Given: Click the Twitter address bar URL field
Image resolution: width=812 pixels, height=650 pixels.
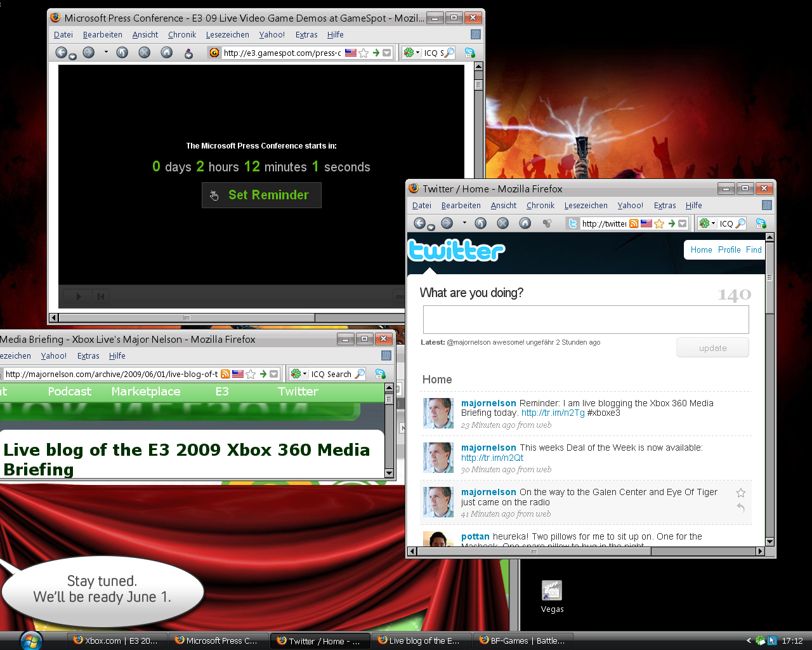Looking at the screenshot, I should pos(604,223).
